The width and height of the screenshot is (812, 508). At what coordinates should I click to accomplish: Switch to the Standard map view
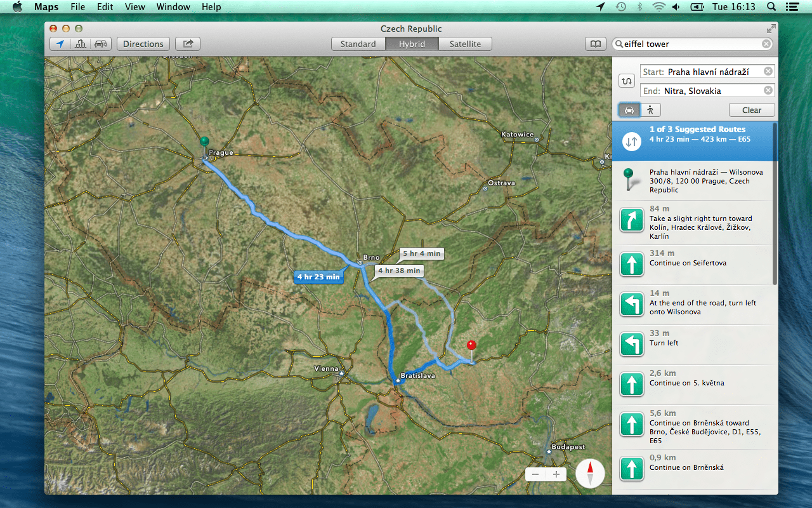(358, 44)
